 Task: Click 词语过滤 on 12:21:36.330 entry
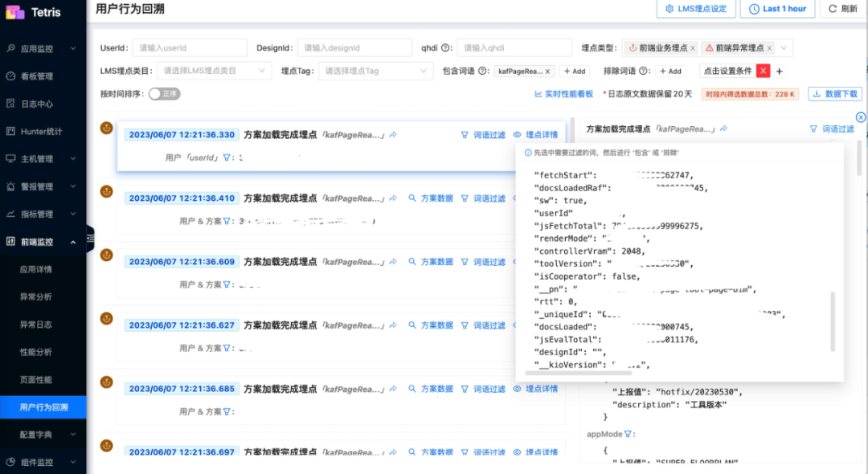coord(483,135)
